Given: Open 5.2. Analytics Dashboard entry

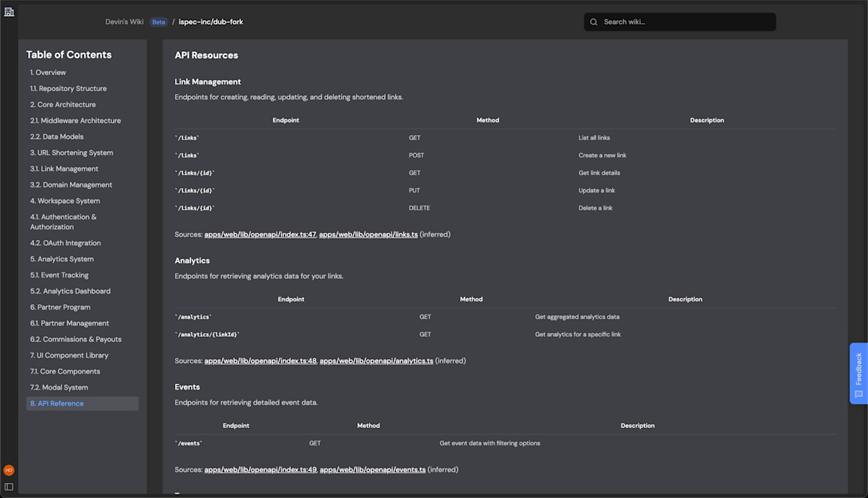Looking at the screenshot, I should tap(70, 291).
